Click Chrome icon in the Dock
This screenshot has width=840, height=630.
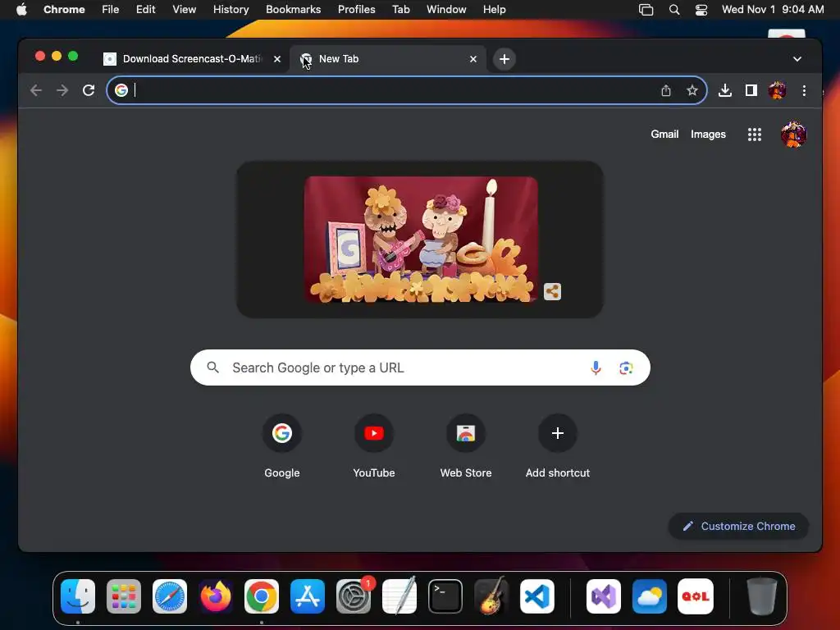click(x=262, y=596)
